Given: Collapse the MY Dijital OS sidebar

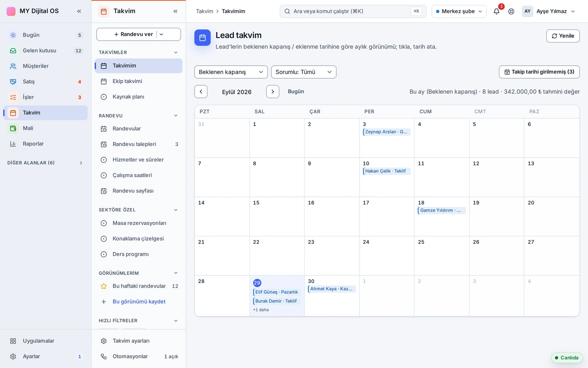Looking at the screenshot, I should click(x=79, y=11).
